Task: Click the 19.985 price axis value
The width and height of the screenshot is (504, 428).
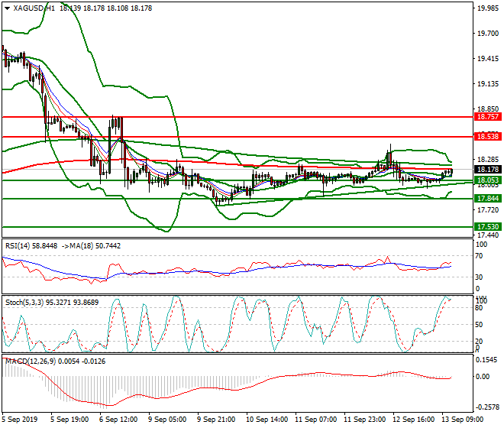Action: point(488,8)
